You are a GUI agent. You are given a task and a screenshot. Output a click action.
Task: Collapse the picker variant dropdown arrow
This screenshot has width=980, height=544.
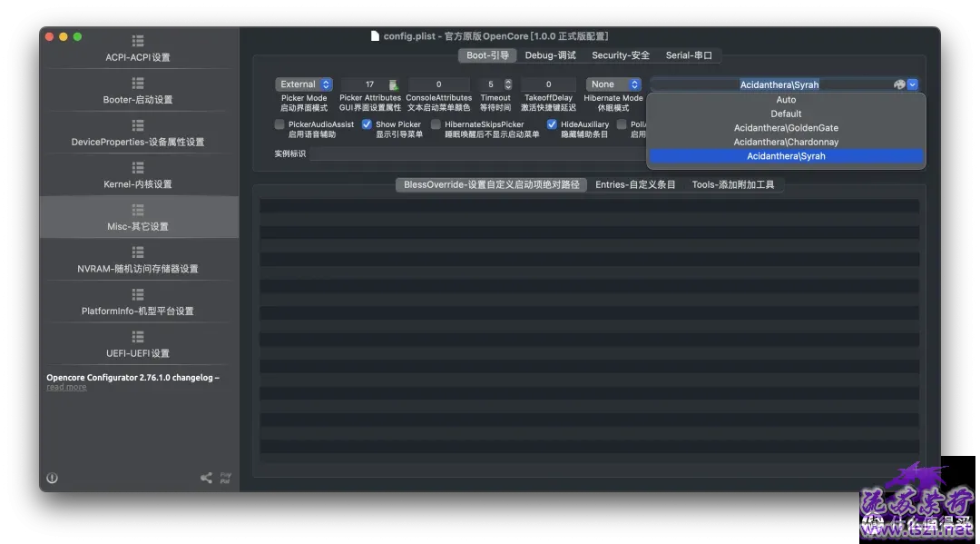coord(913,84)
